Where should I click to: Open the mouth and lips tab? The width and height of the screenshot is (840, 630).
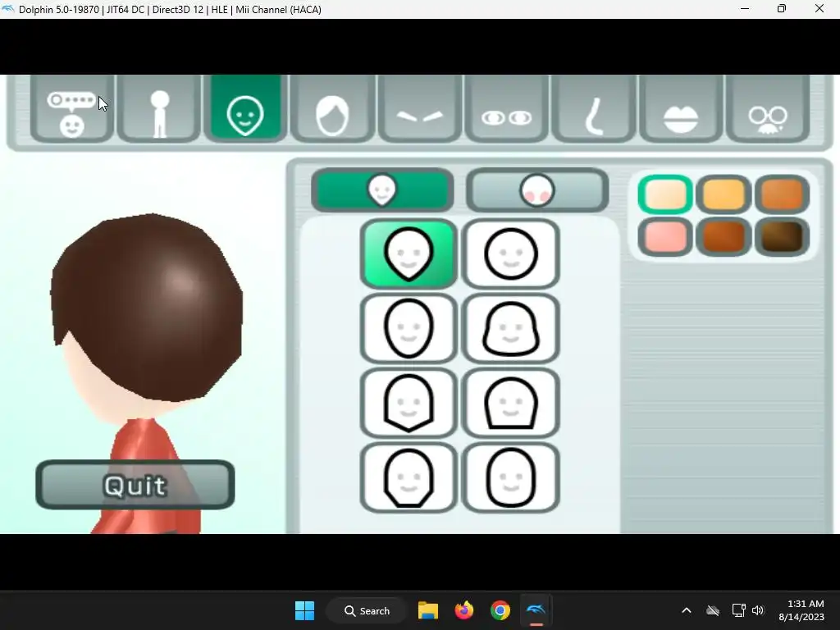point(681,109)
